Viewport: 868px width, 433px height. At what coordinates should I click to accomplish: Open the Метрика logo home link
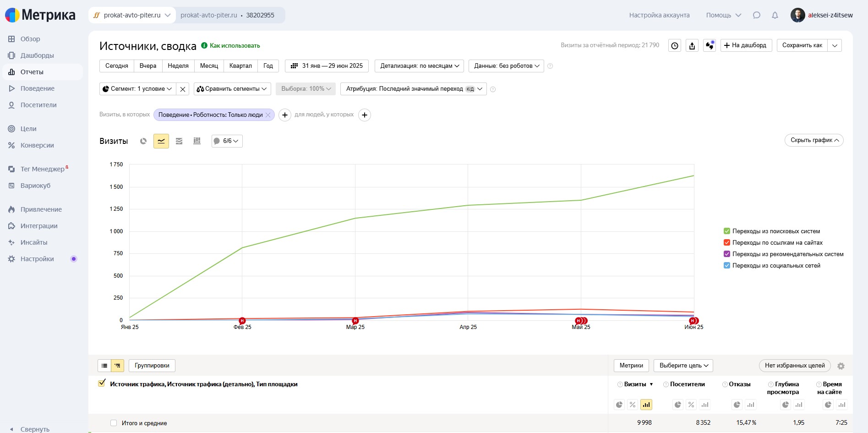[40, 15]
